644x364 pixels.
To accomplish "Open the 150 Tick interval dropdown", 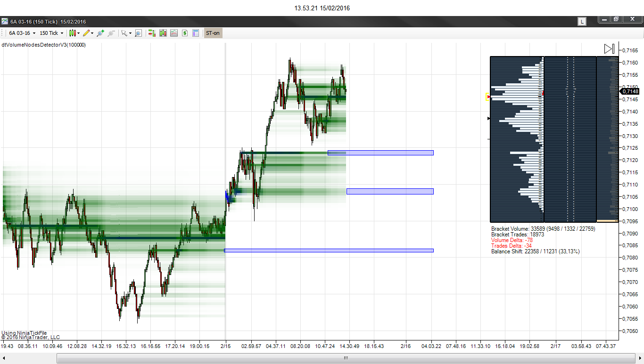I will click(51, 33).
